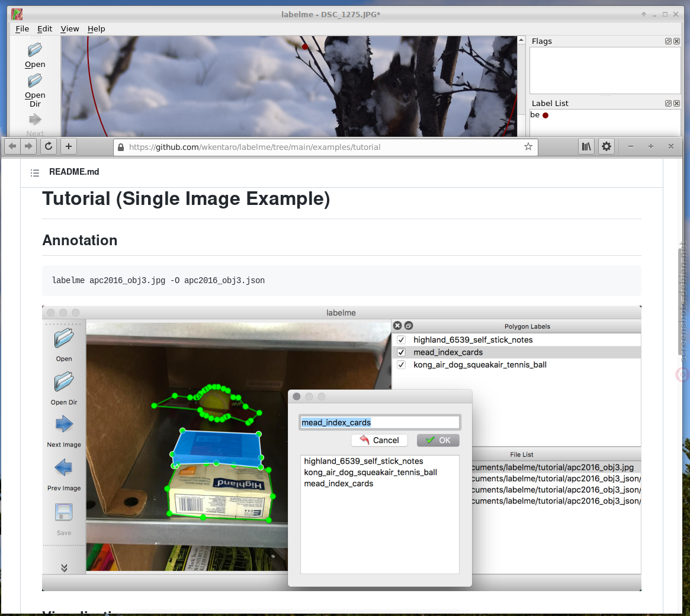
Task: Close the Label List panel in labelme
Action: coord(677,104)
